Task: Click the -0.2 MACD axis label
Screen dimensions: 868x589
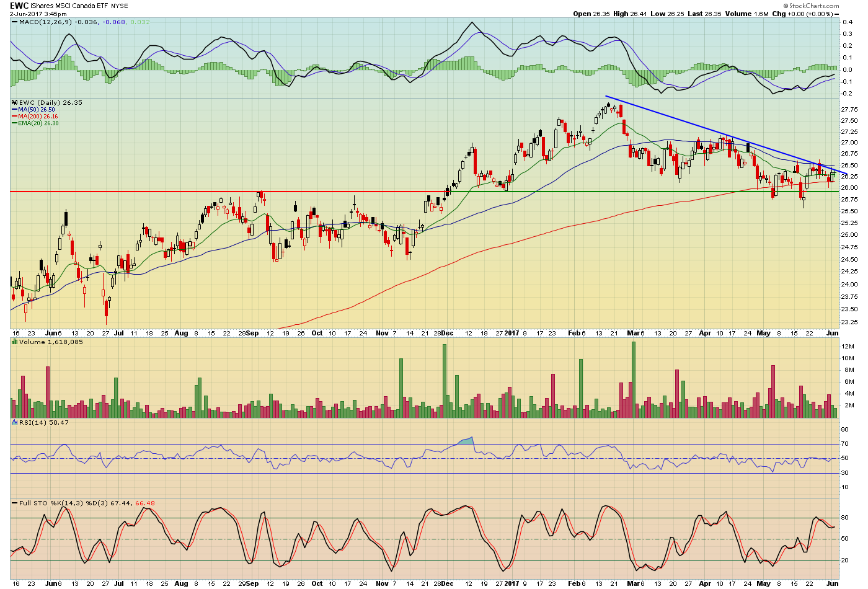Action: coord(846,93)
